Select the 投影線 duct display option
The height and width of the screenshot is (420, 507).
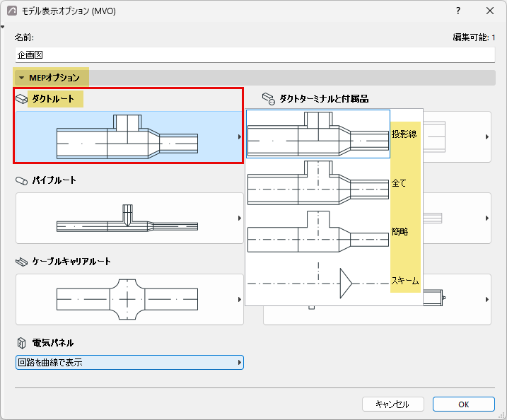(x=334, y=134)
